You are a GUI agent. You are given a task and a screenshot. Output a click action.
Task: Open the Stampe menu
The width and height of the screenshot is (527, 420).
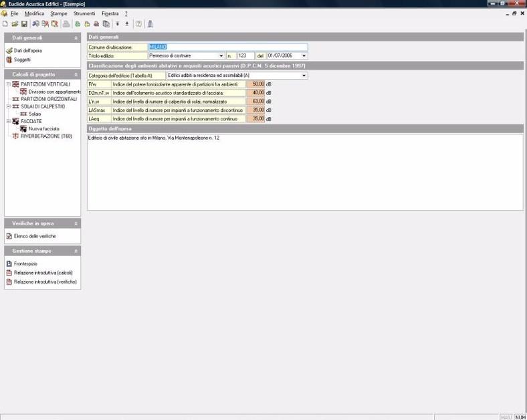(59, 13)
